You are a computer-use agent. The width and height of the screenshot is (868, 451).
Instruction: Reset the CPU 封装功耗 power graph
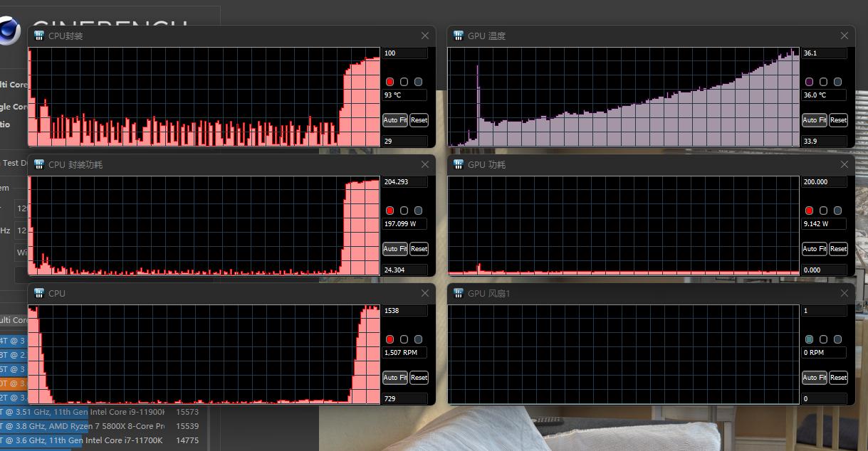pyautogui.click(x=419, y=249)
